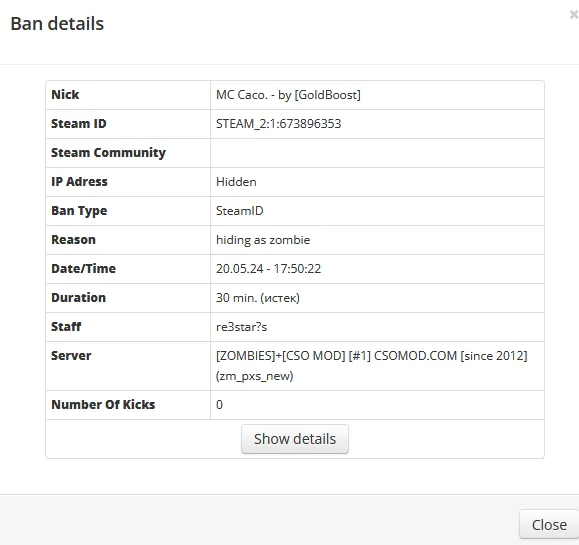Click the IP Adress row label
The image size is (579, 545).
79,182
